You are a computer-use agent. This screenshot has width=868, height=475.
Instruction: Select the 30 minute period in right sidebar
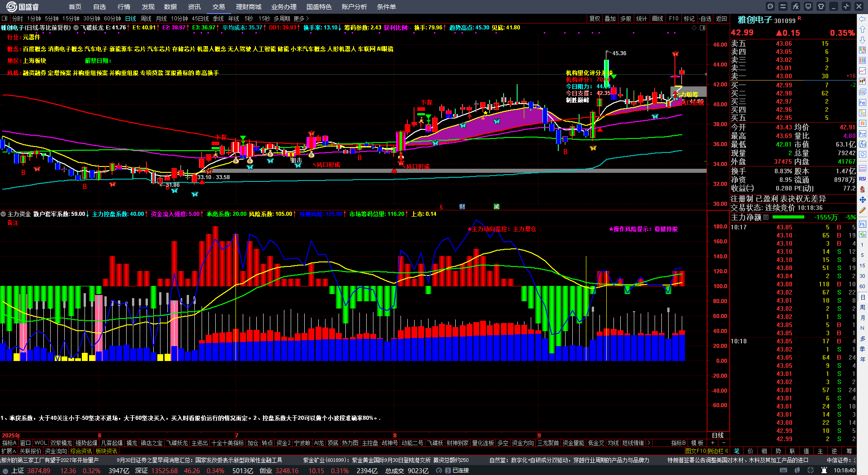point(863,276)
